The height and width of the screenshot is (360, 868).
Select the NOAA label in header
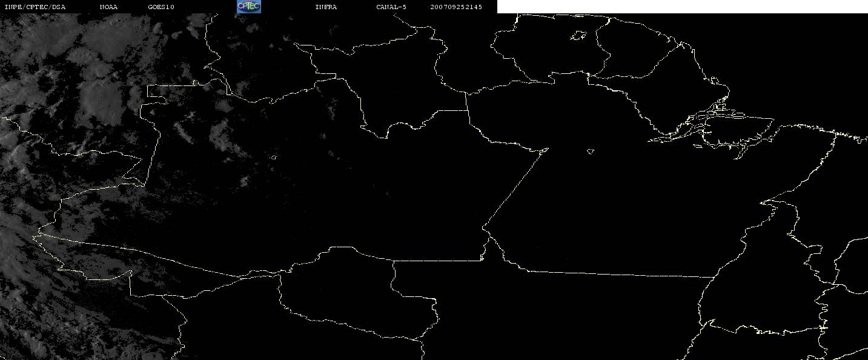coord(109,7)
